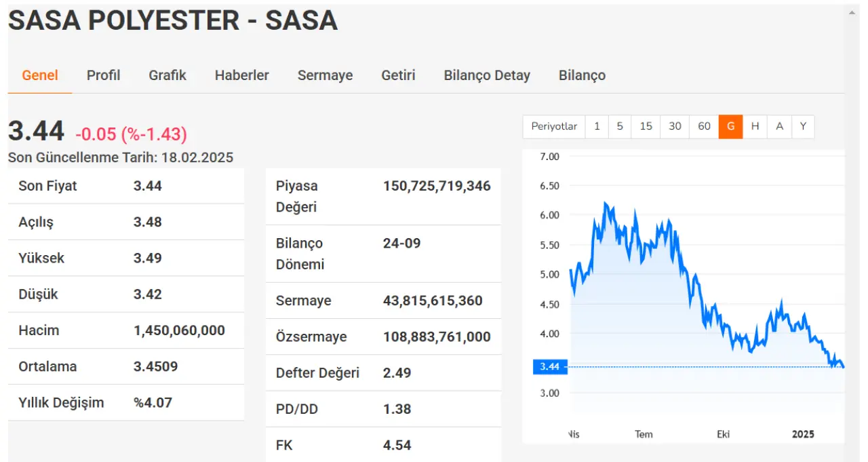Click the Bilanço tab

[582, 75]
